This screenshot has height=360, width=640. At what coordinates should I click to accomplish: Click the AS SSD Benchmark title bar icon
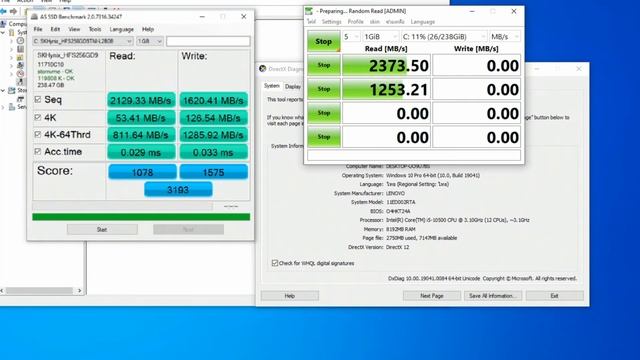(34, 17)
